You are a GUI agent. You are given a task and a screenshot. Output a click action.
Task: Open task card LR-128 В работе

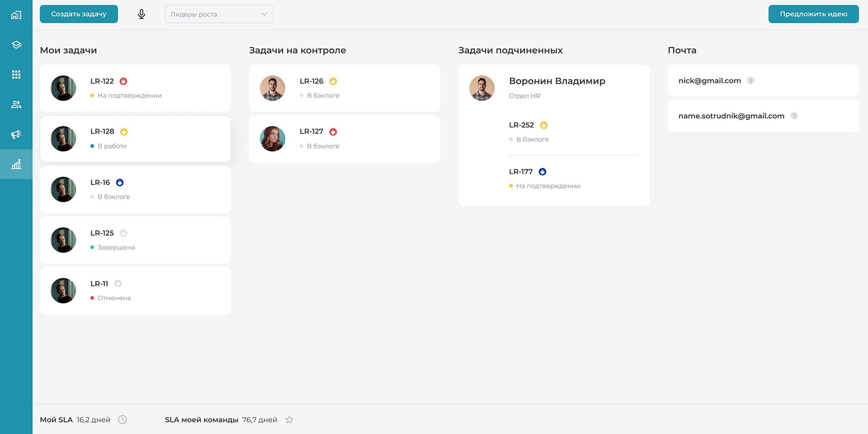pyautogui.click(x=135, y=139)
